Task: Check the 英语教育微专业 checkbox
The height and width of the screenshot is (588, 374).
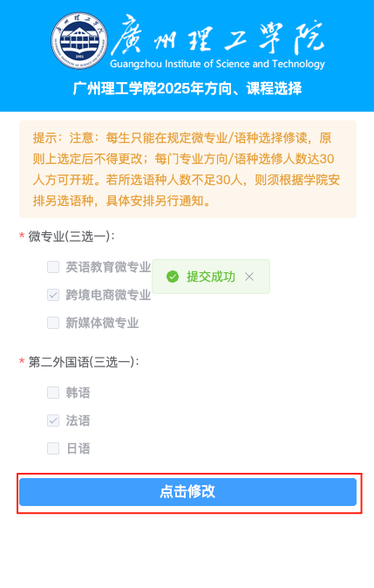Action: tap(53, 267)
